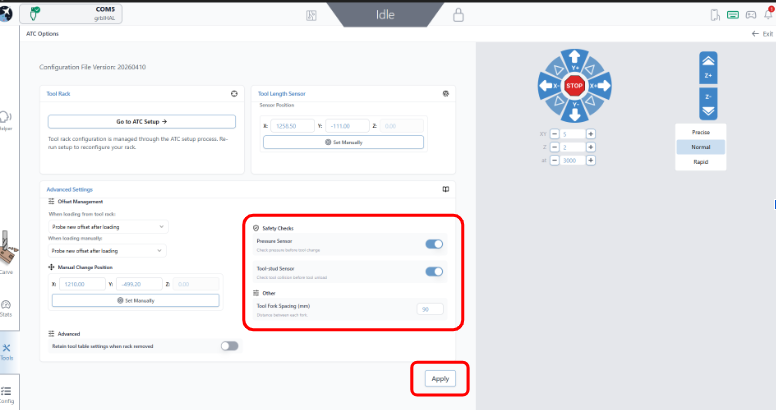The width and height of the screenshot is (776, 410).
Task: Open the Advanced Settings book icon
Action: tap(446, 189)
